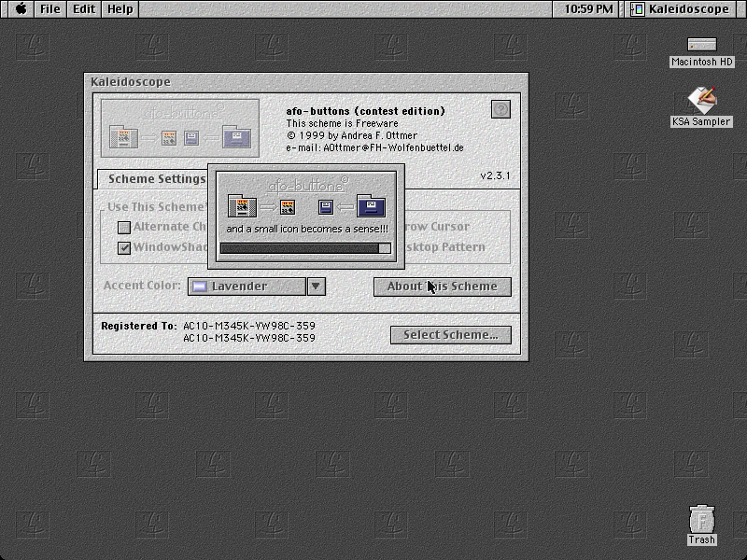Click the Lavender color swatch
Viewport: 747px width, 560px height.
(x=199, y=287)
